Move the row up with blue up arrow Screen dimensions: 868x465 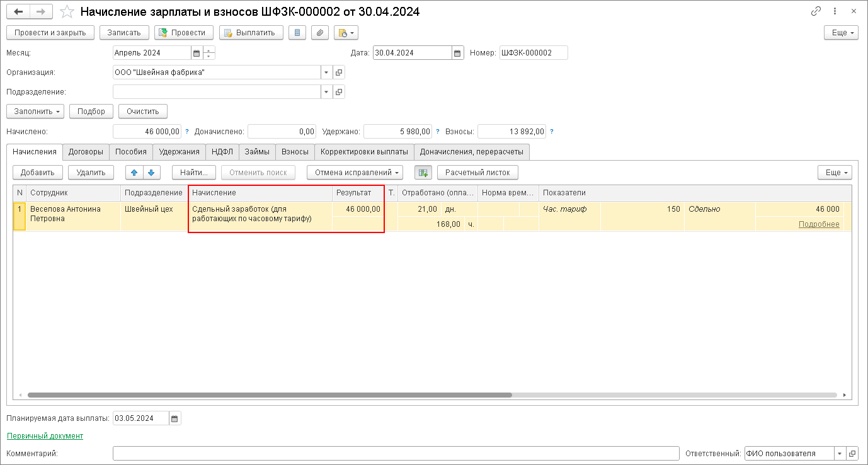click(x=134, y=172)
